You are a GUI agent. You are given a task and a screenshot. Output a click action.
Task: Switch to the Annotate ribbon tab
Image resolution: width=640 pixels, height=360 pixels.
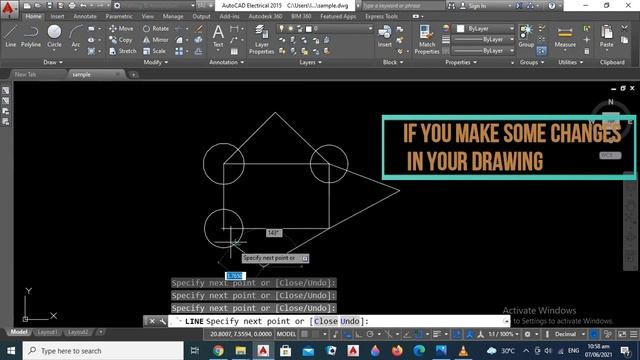(x=84, y=16)
